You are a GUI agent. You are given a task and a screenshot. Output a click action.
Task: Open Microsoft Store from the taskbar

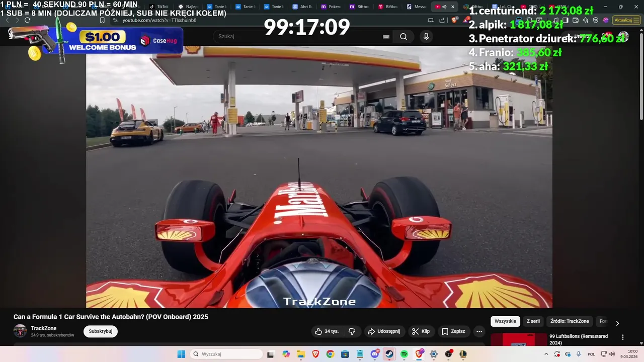(345, 354)
